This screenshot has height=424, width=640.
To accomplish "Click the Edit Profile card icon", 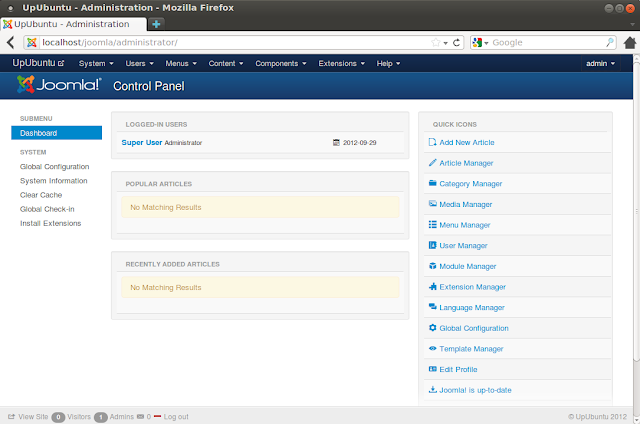I will tap(433, 369).
